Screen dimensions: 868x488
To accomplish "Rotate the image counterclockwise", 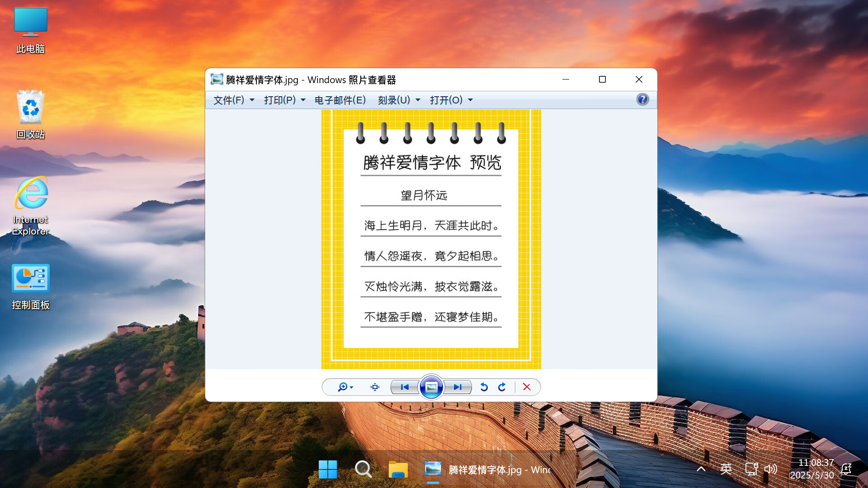I will 484,387.
